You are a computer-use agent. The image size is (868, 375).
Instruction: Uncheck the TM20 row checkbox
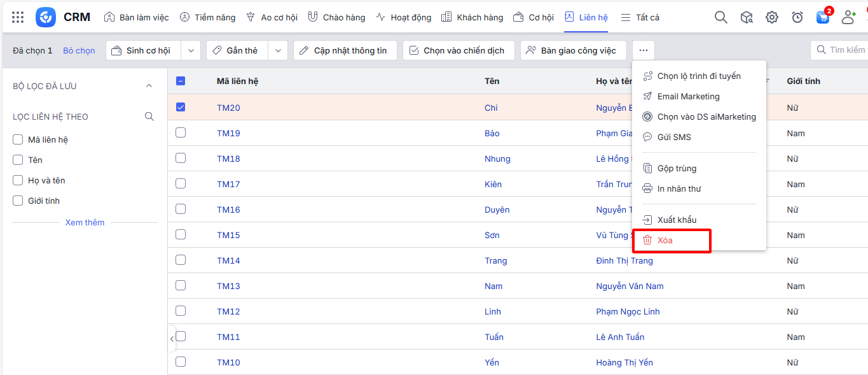[181, 107]
